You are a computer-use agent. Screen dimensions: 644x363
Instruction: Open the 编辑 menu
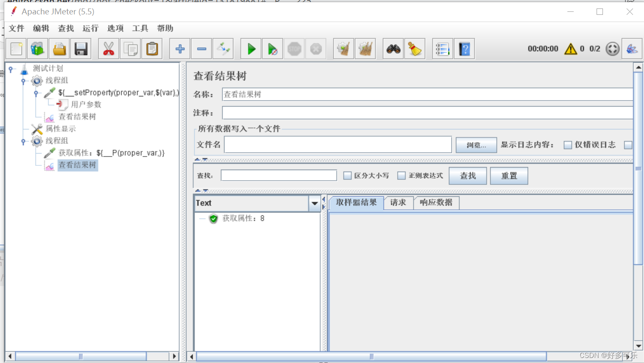click(x=41, y=28)
